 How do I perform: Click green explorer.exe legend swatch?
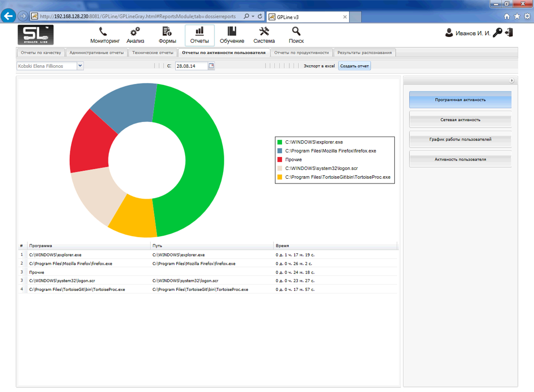tap(280, 142)
